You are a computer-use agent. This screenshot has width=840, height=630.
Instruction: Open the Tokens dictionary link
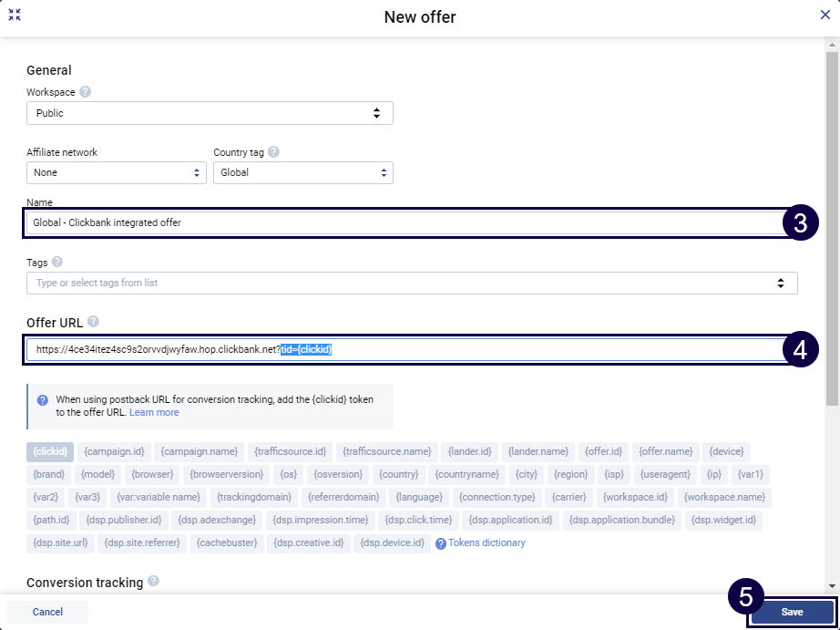pyautogui.click(x=487, y=543)
